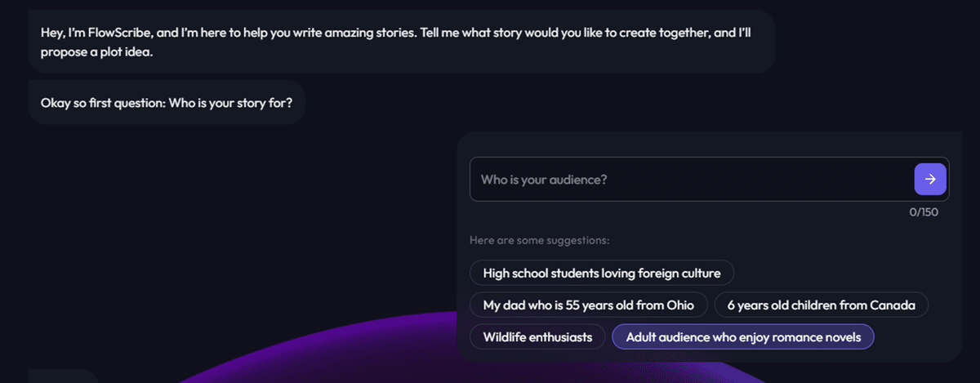Select the 'Wildlife enthusiasts' suggestion chip

[537, 336]
